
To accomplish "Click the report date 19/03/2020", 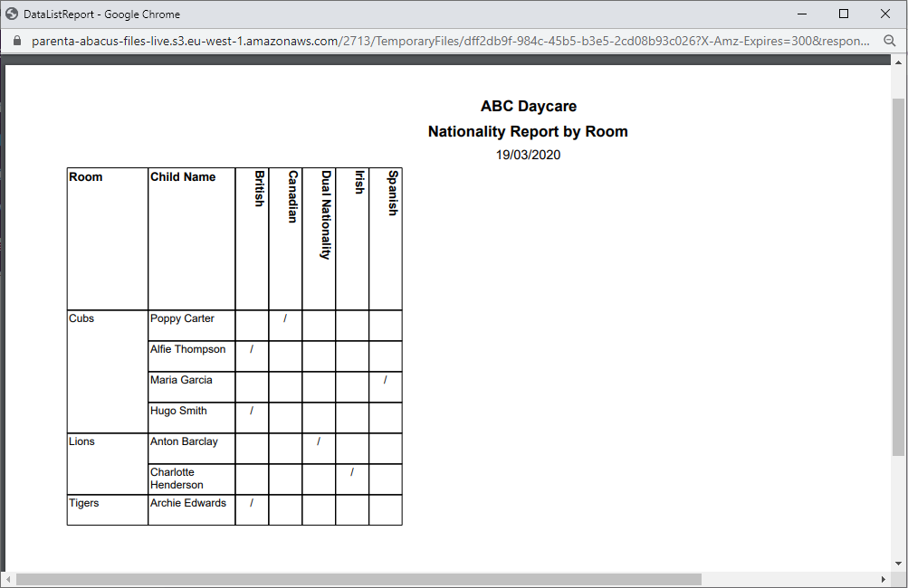I will point(528,155).
